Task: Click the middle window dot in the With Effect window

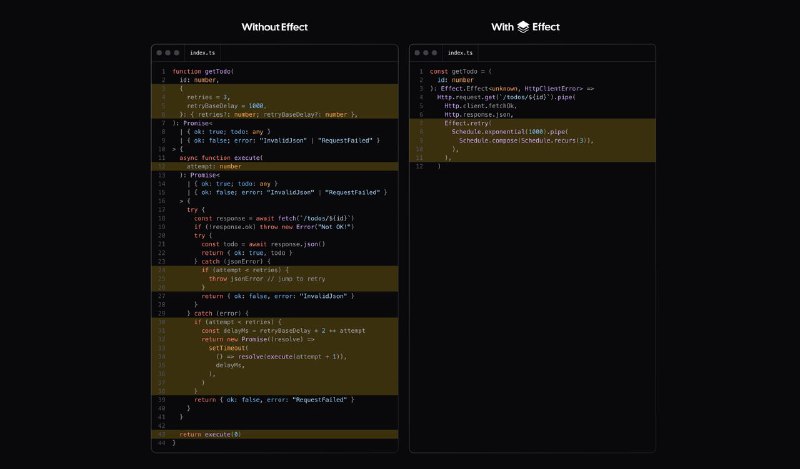Action: point(426,53)
